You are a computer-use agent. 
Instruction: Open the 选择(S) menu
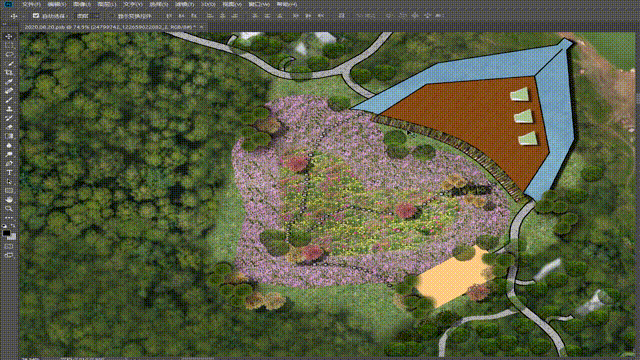click(158, 4)
